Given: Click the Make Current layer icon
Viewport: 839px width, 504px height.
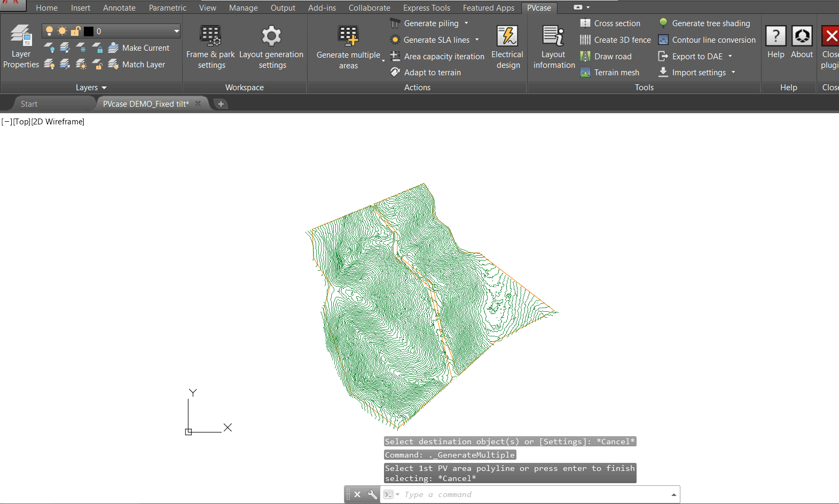Looking at the screenshot, I should (113, 48).
